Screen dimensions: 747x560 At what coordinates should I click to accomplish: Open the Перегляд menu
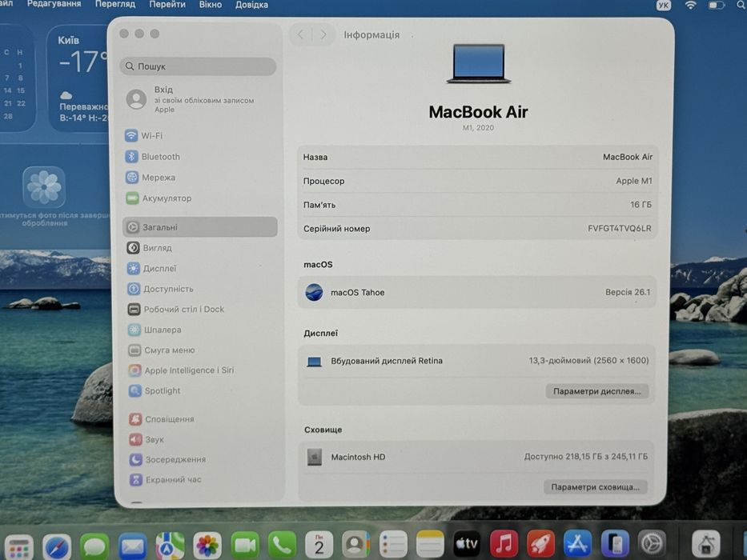coord(114,4)
